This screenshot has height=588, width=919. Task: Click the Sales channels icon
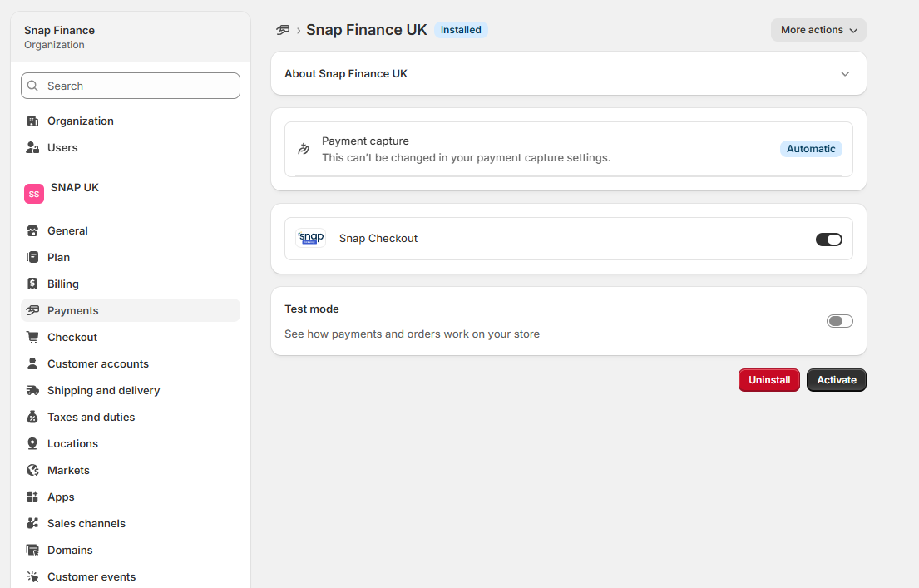click(32, 523)
